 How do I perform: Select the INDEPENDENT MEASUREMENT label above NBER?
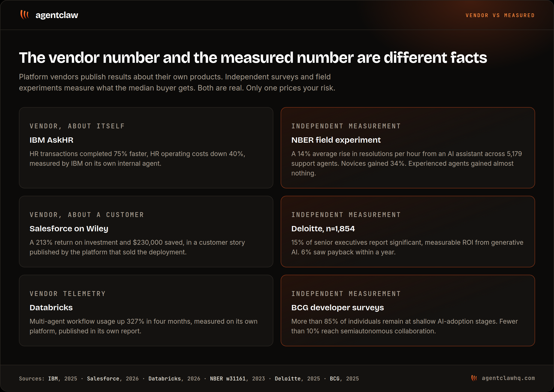pyautogui.click(x=346, y=126)
